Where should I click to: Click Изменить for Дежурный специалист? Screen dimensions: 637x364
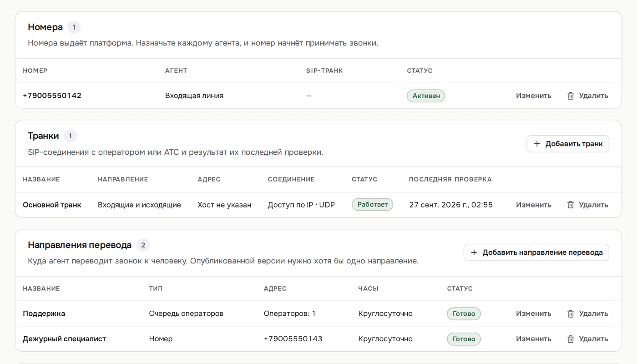point(534,339)
